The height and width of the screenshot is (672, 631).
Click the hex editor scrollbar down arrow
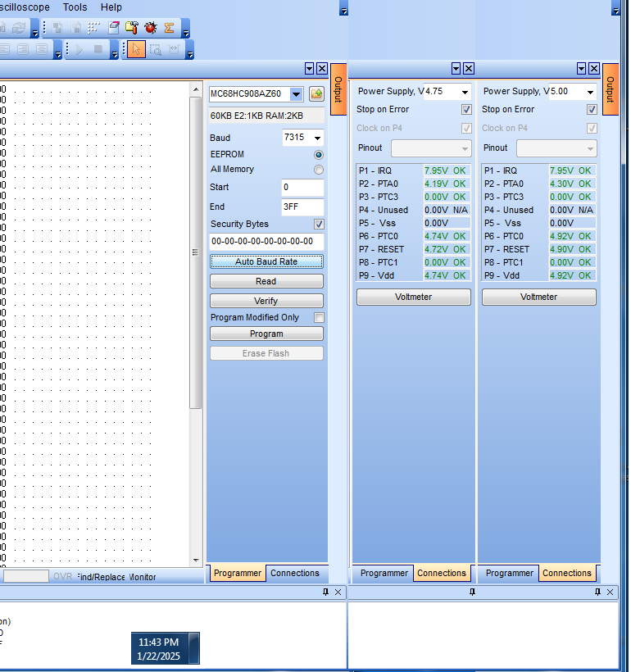click(x=196, y=561)
